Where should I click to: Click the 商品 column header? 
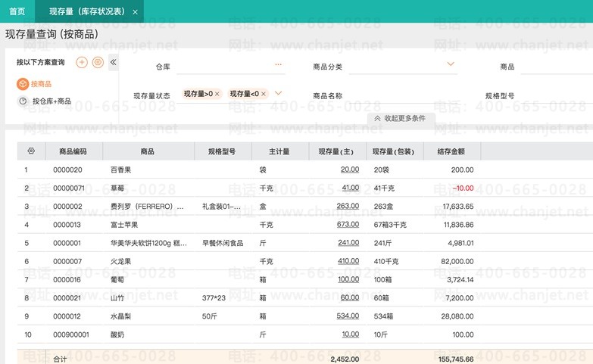pyautogui.click(x=148, y=151)
